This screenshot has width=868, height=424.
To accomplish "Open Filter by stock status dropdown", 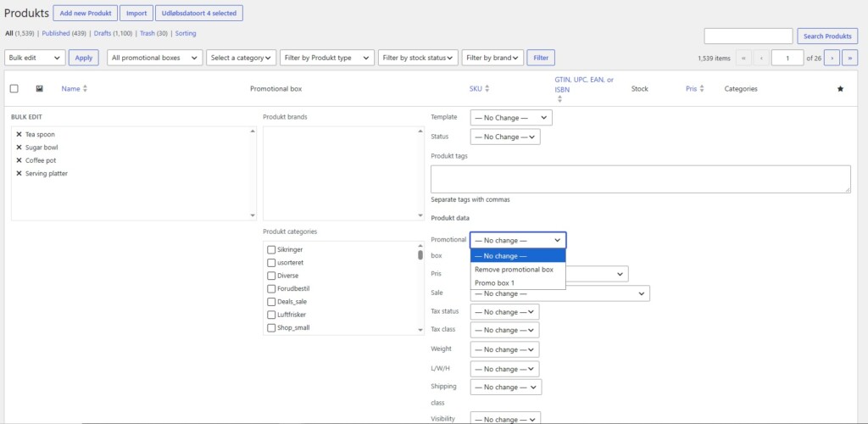I will click(x=418, y=58).
